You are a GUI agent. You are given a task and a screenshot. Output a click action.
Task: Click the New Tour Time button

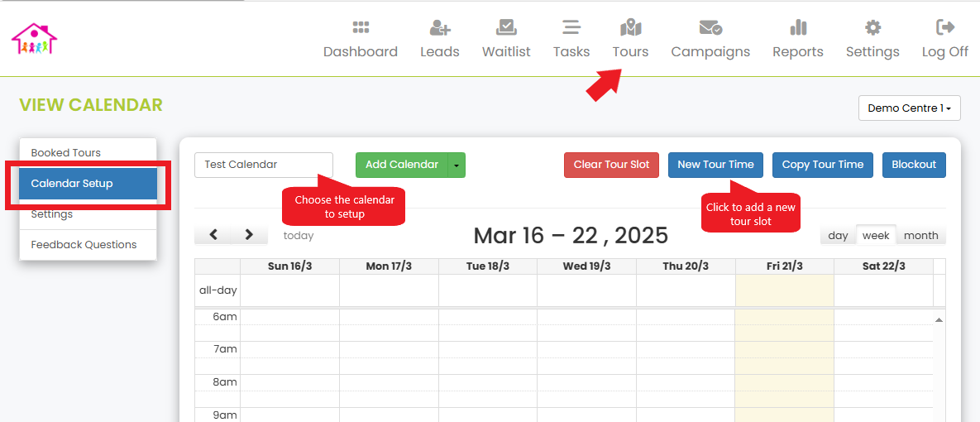(x=715, y=165)
